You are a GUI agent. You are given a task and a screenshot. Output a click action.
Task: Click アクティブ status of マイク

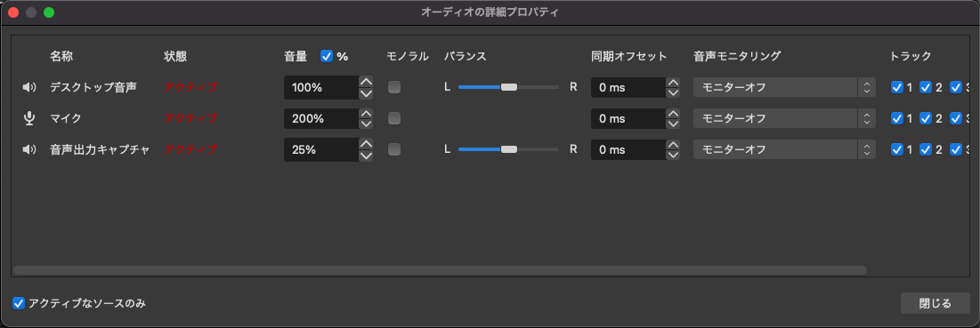[x=190, y=118]
